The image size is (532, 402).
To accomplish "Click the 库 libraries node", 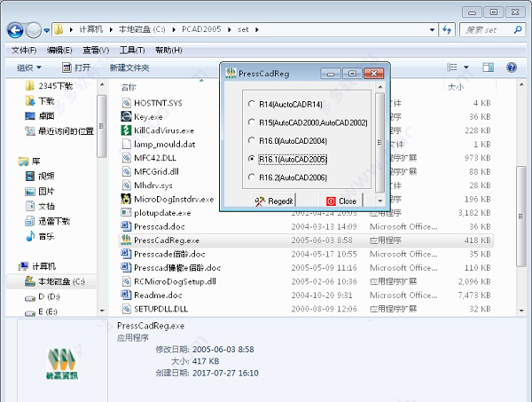I will pos(29,162).
